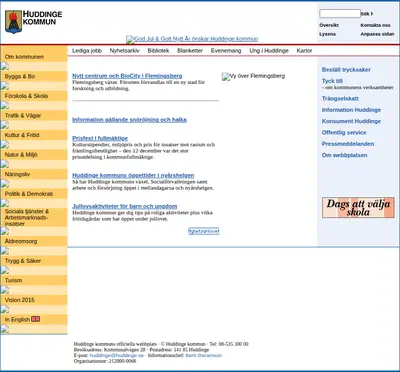Click the Huddinge Kommun coat of arms logo
This screenshot has width=400, height=372.
13,22
